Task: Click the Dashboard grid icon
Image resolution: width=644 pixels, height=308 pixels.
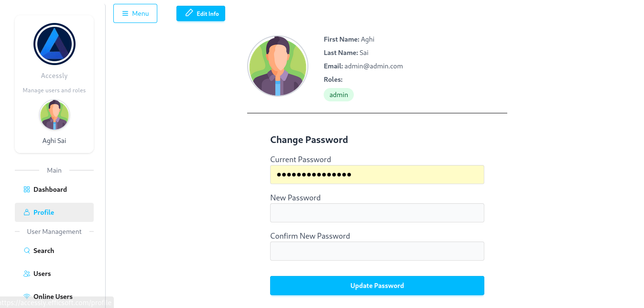Action: pos(27,189)
